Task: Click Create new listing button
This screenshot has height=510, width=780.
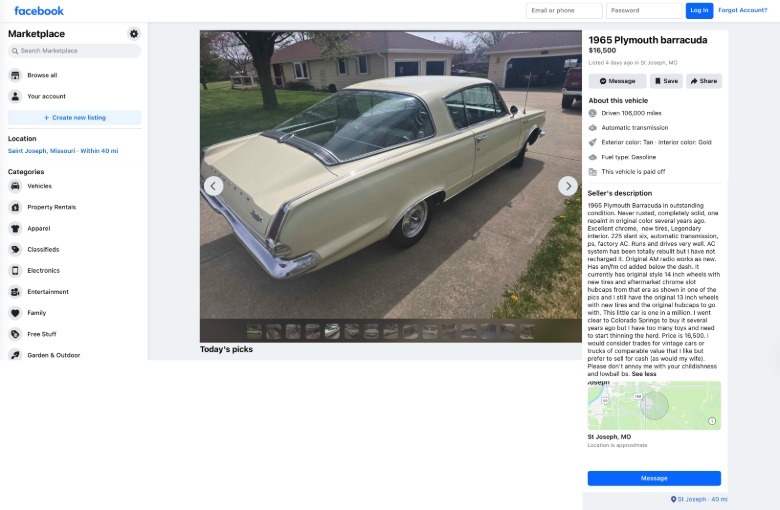Action: point(75,117)
